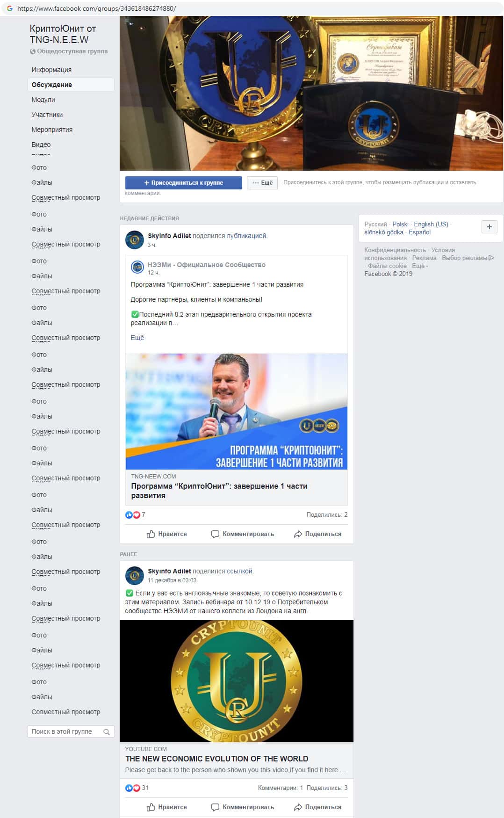
Task: Click thumbs-up Нравится on first post
Action: pyautogui.click(x=166, y=534)
